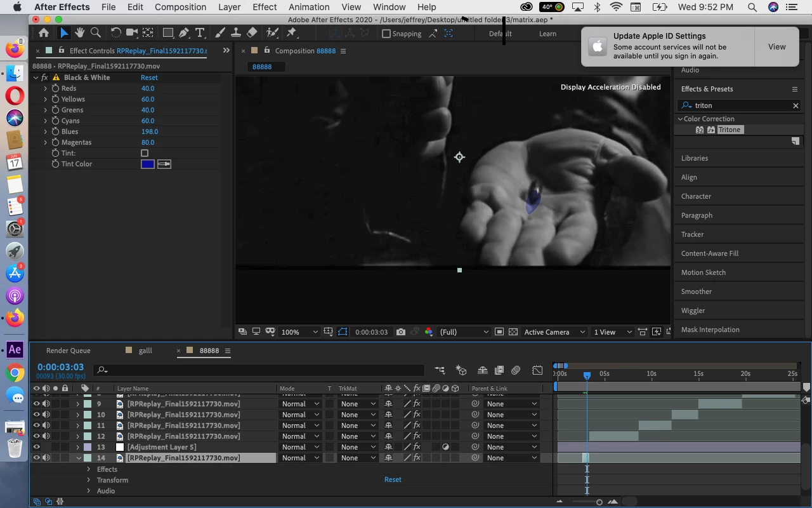Toggle the fx switch on layer 11
This screenshot has width=812, height=508.
pos(417,425)
